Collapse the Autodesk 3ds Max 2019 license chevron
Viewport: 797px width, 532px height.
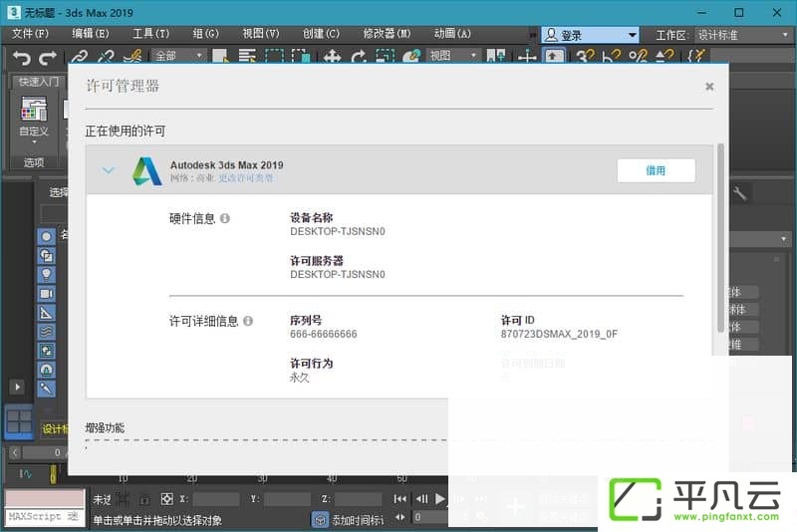coord(109,170)
